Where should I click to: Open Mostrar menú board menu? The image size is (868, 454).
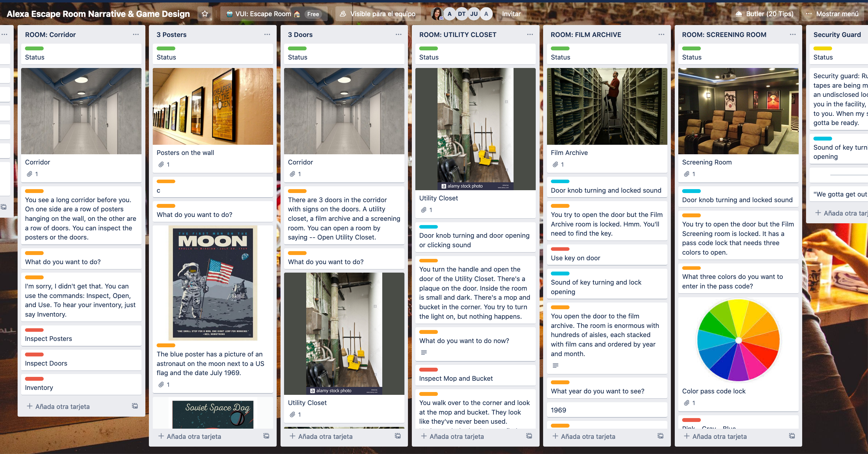click(x=833, y=14)
